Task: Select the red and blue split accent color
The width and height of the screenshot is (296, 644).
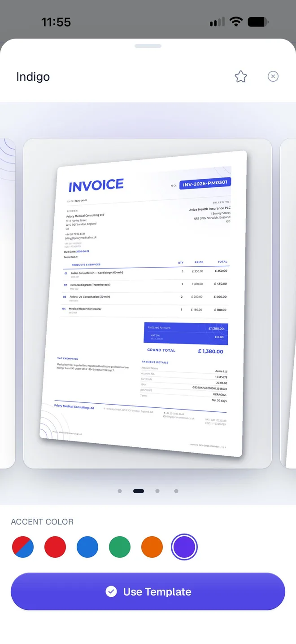Action: pos(23,547)
